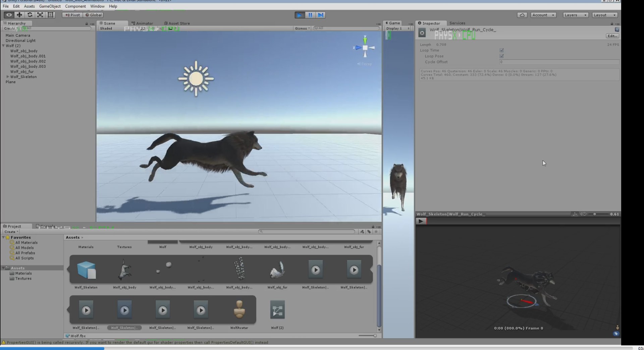Open the Window menu
The height and width of the screenshot is (350, 644).
point(97,6)
